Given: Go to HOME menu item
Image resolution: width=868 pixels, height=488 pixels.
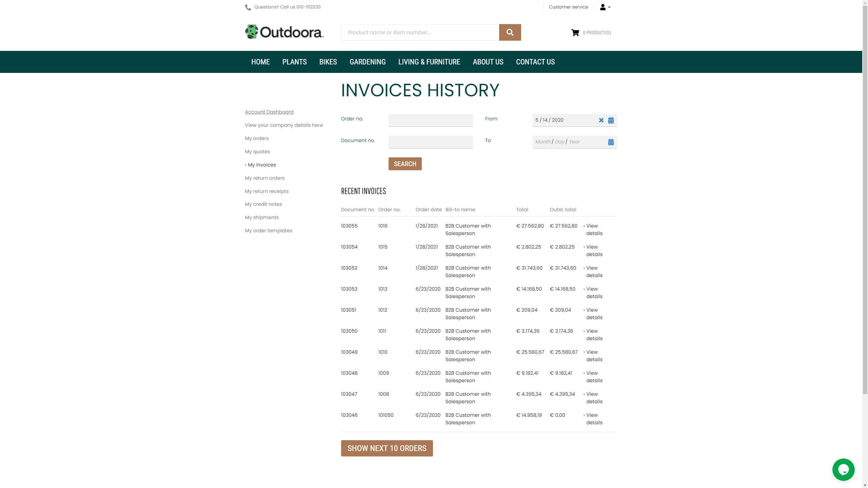Looking at the screenshot, I should 260,62.
